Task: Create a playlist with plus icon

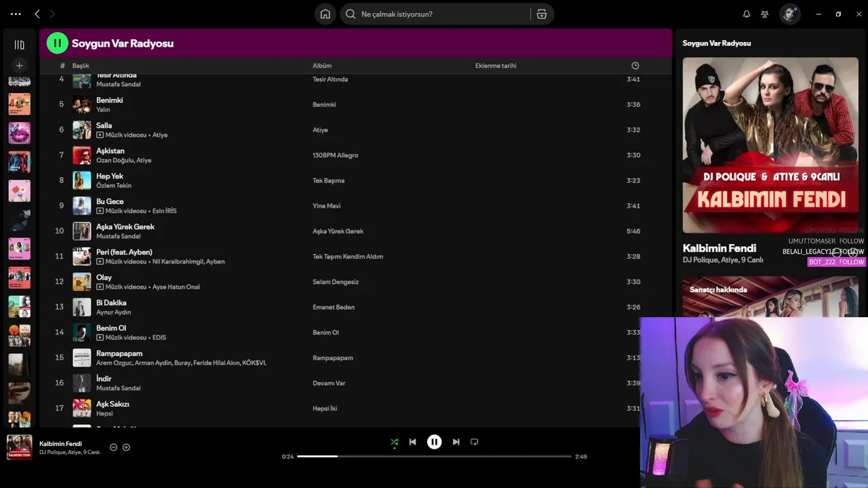Action: pos(19,66)
